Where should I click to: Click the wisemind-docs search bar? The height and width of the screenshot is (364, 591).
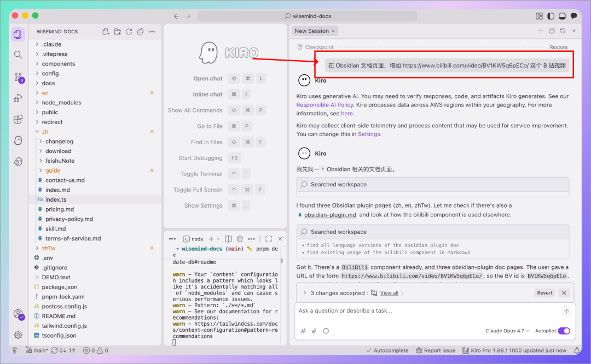click(x=307, y=16)
